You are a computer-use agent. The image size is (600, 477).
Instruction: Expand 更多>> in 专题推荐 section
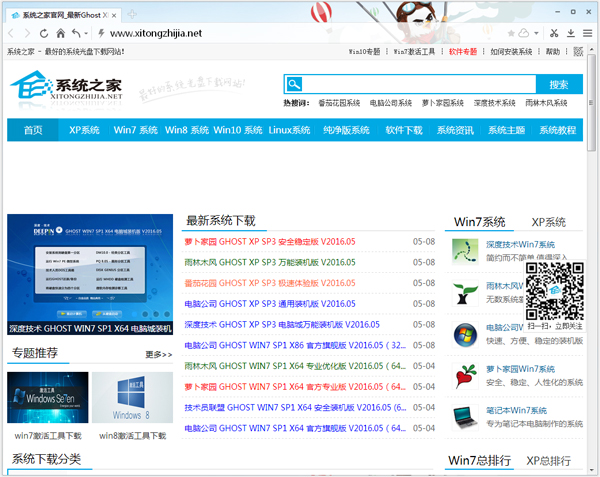tap(158, 354)
